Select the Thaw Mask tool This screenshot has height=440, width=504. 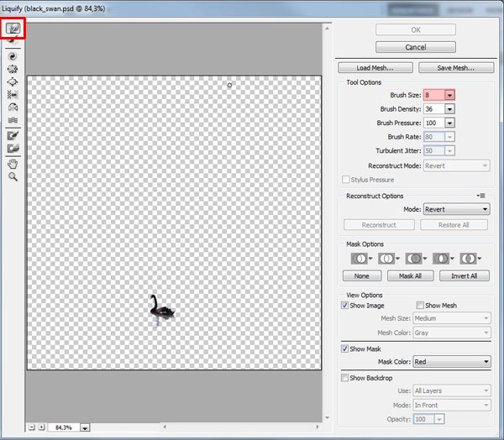coord(13,148)
